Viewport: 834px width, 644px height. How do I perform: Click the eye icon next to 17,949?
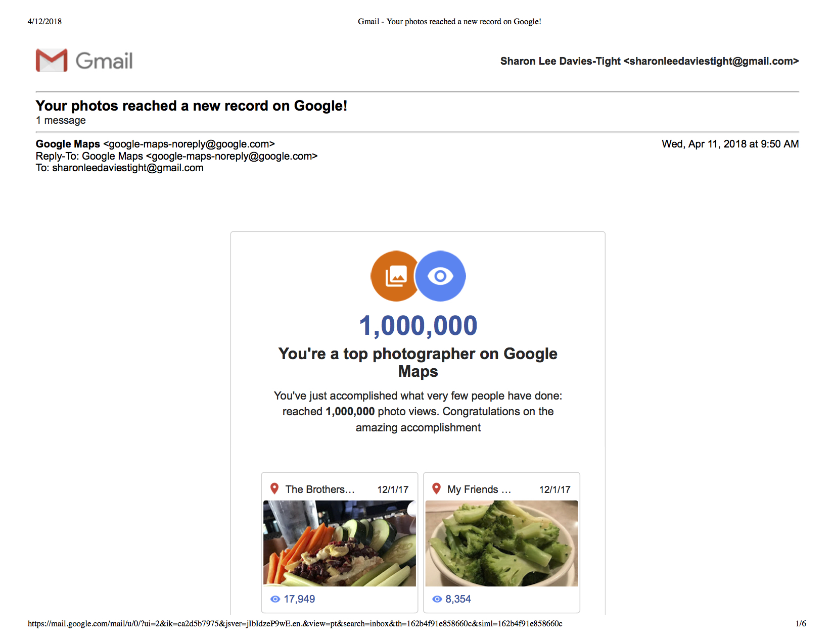275,599
